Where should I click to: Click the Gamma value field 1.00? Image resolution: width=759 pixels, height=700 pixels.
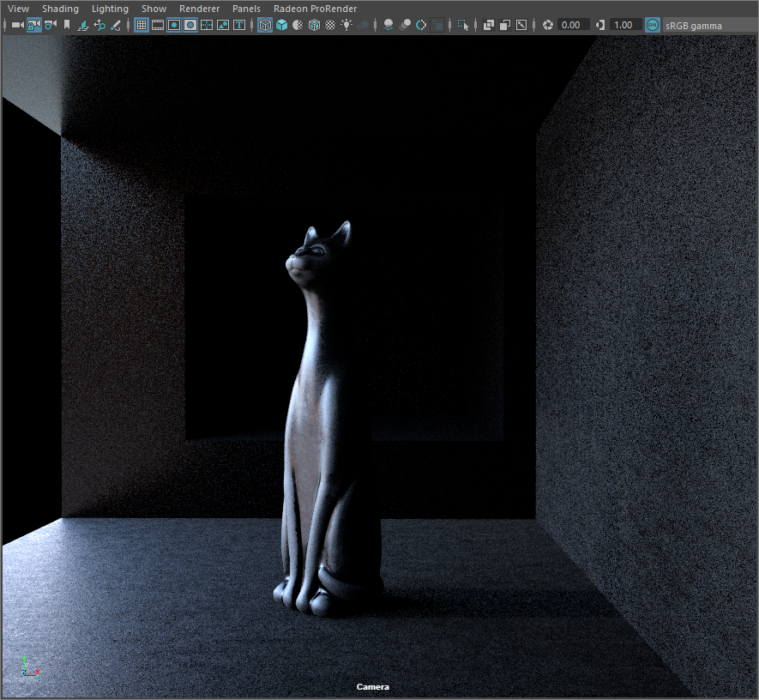point(626,25)
